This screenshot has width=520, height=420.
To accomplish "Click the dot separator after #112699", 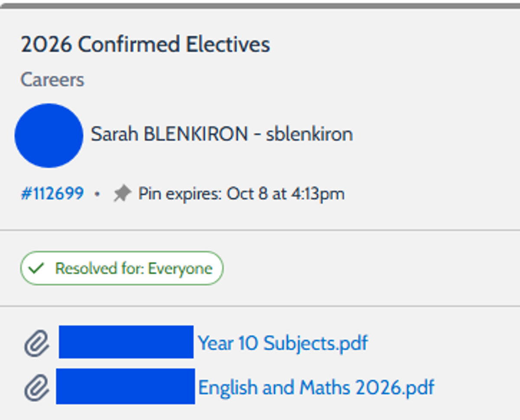I will [97, 195].
